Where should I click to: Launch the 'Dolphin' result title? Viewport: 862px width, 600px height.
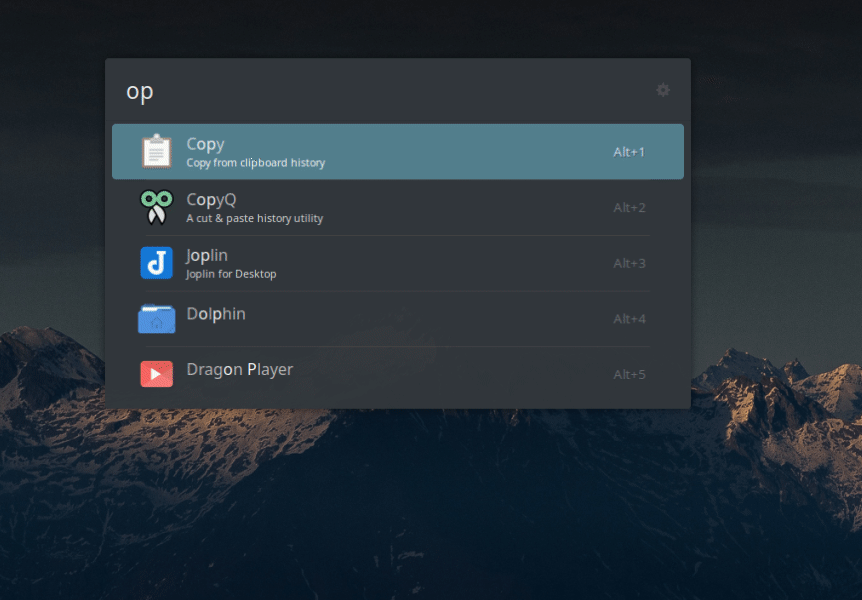click(216, 313)
